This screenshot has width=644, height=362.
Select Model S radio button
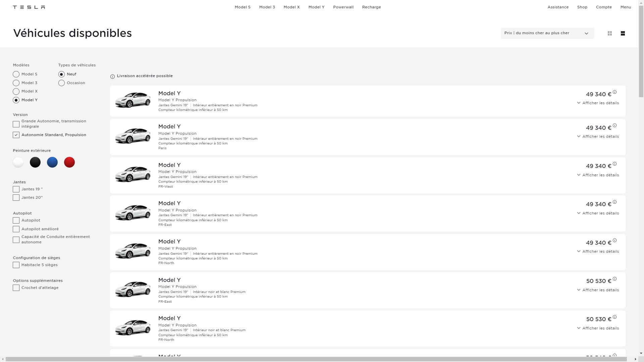(x=16, y=74)
